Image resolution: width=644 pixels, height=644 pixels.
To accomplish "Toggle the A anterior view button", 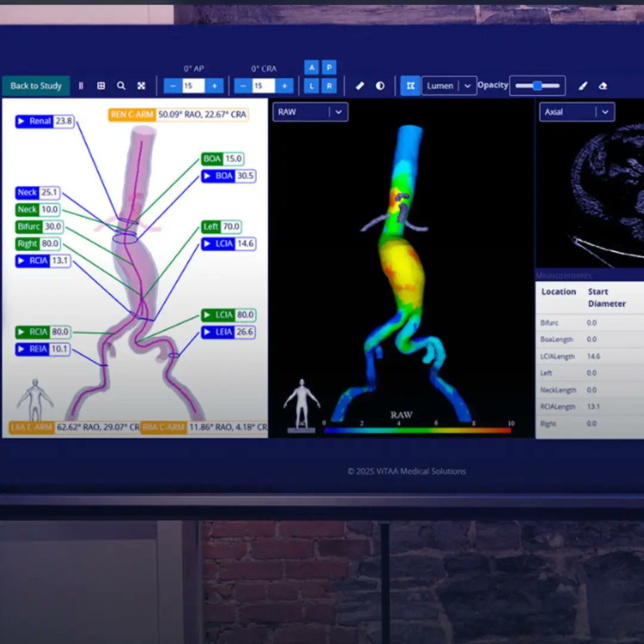I will click(x=311, y=67).
